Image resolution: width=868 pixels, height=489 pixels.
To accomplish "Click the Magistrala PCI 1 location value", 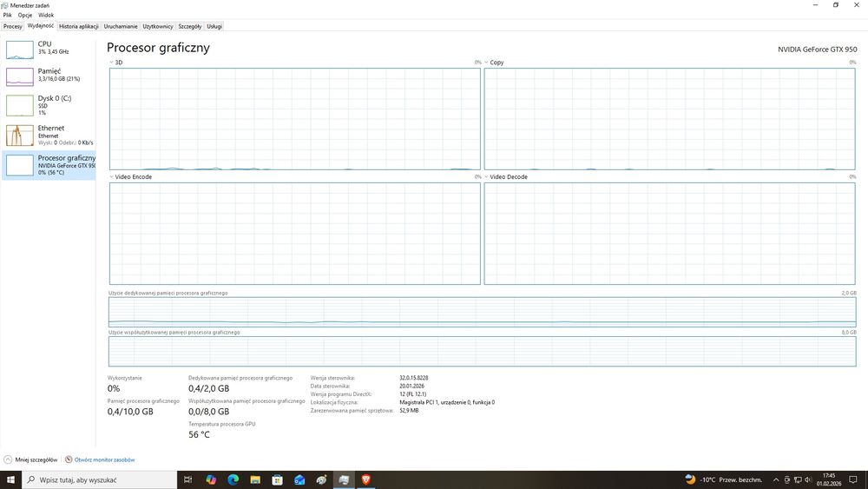I will tap(447, 403).
